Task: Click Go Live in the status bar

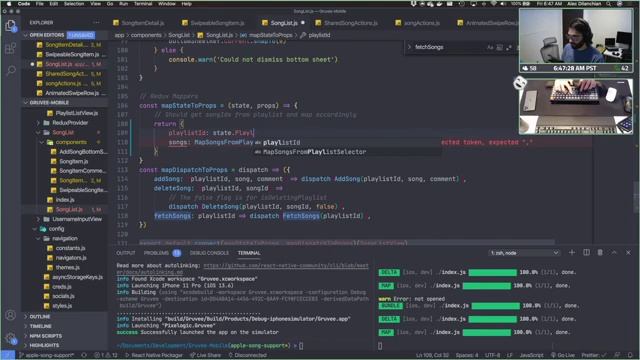Action: (562, 355)
